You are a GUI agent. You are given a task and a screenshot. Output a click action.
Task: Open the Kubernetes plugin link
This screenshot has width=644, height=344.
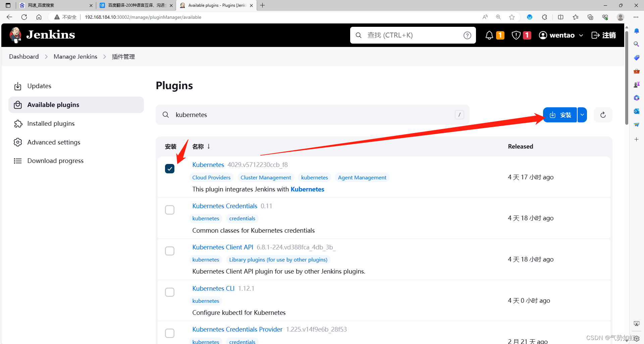[208, 165]
